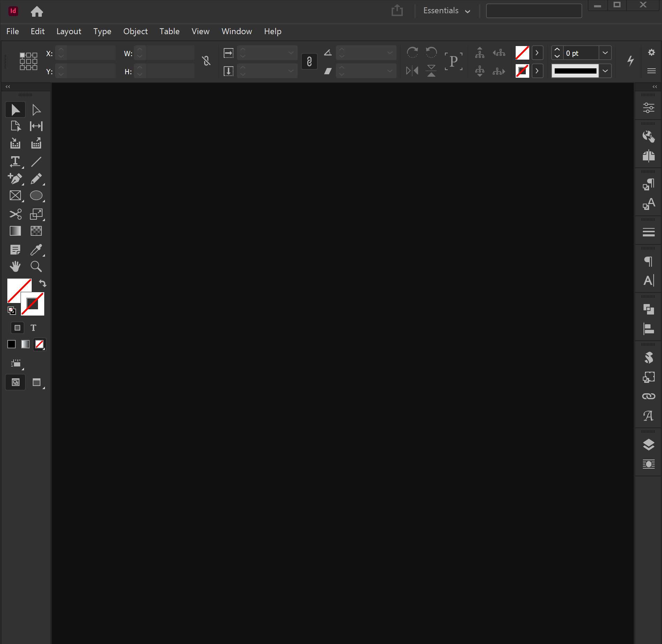Swap fill and stroke colors
The width and height of the screenshot is (662, 644).
coord(43,283)
